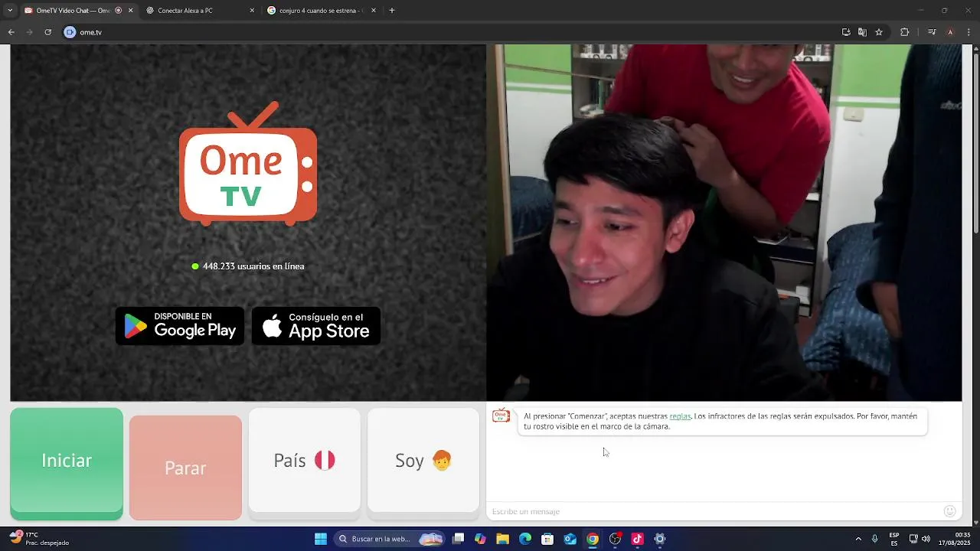The width and height of the screenshot is (980, 551).
Task: Open the Soy gender selector
Action: pyautogui.click(x=423, y=460)
